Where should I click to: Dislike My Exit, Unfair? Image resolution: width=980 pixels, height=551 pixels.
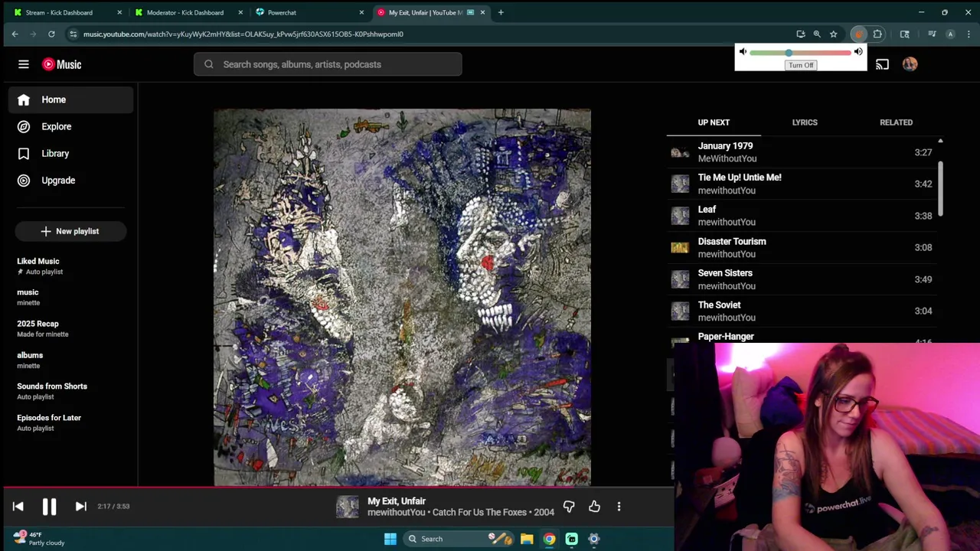(568, 507)
